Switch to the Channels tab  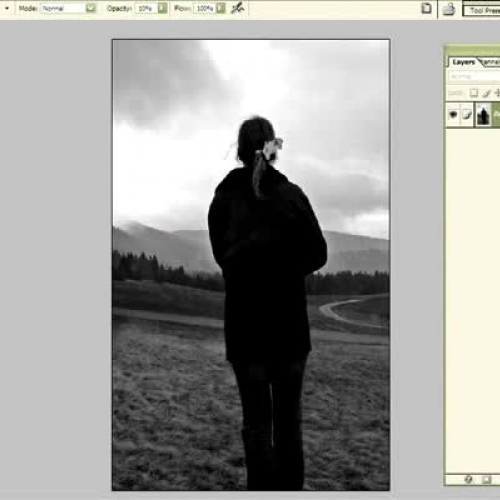point(490,62)
